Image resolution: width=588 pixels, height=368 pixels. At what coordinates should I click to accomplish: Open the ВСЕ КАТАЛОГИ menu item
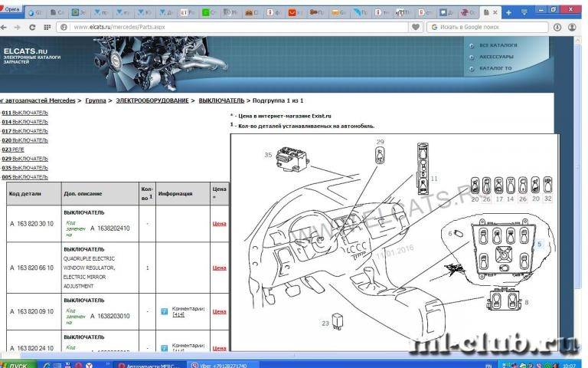coord(498,45)
